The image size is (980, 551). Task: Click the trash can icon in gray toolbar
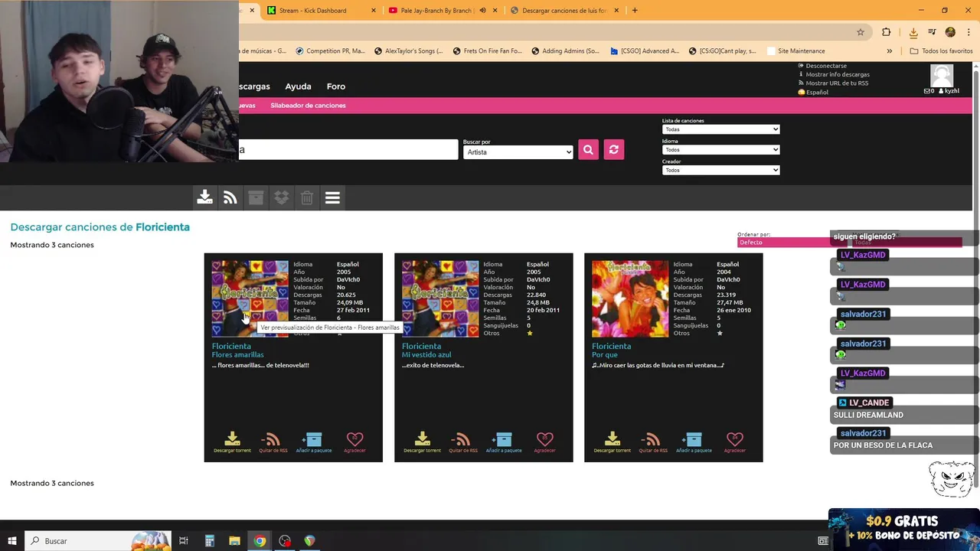pos(307,197)
